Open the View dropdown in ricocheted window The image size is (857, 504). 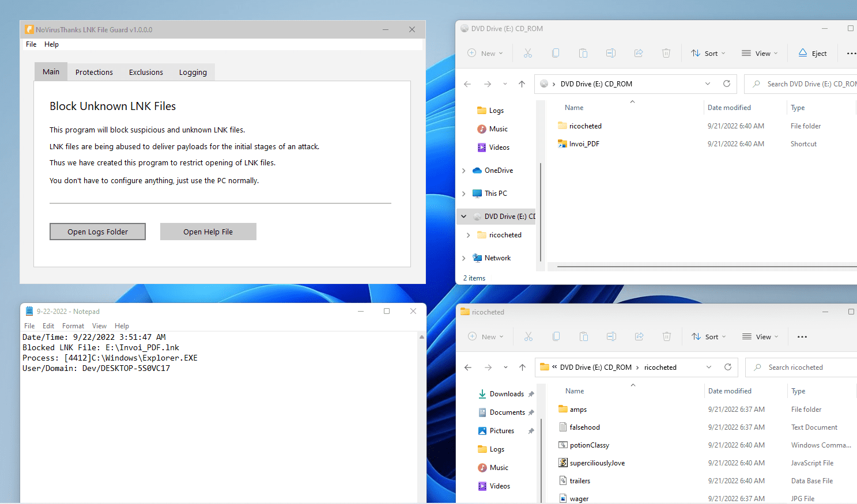click(x=760, y=336)
